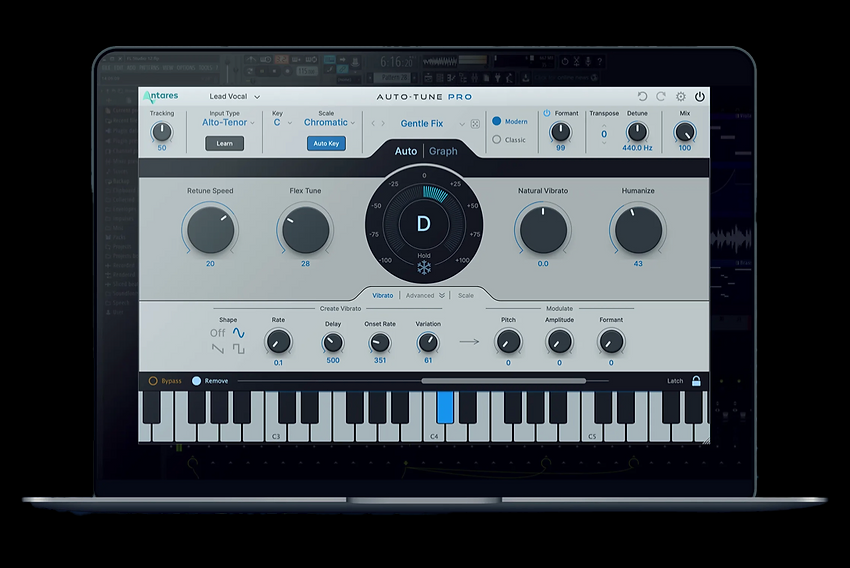
Task: Go to previous preset with left arrow
Action: click(373, 124)
